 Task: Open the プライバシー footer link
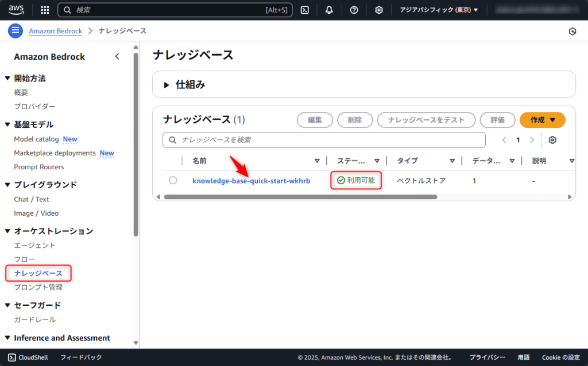pyautogui.click(x=487, y=357)
